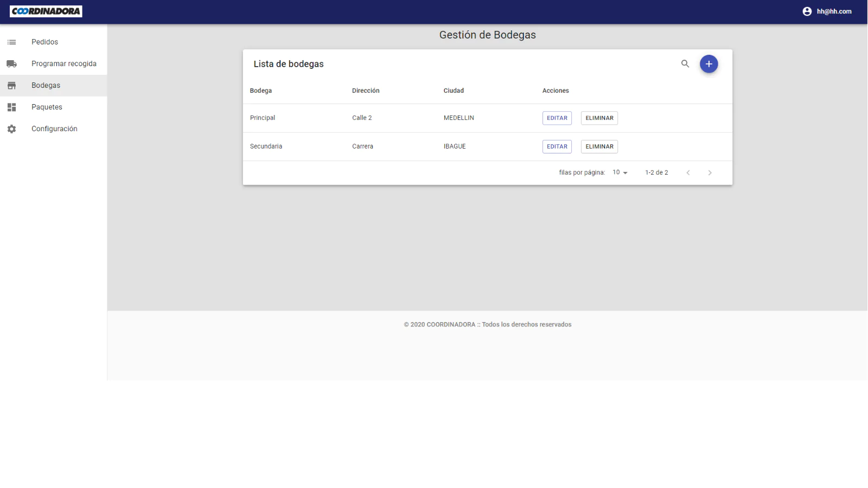868x488 pixels.
Task: Edit the Principal bodega
Action: pos(557,118)
